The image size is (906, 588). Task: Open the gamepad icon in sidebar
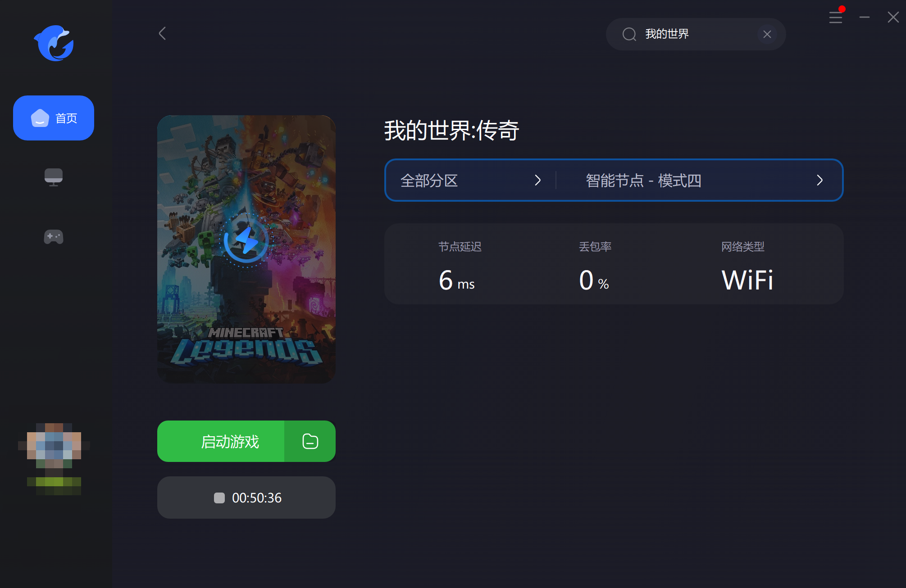[x=54, y=237]
